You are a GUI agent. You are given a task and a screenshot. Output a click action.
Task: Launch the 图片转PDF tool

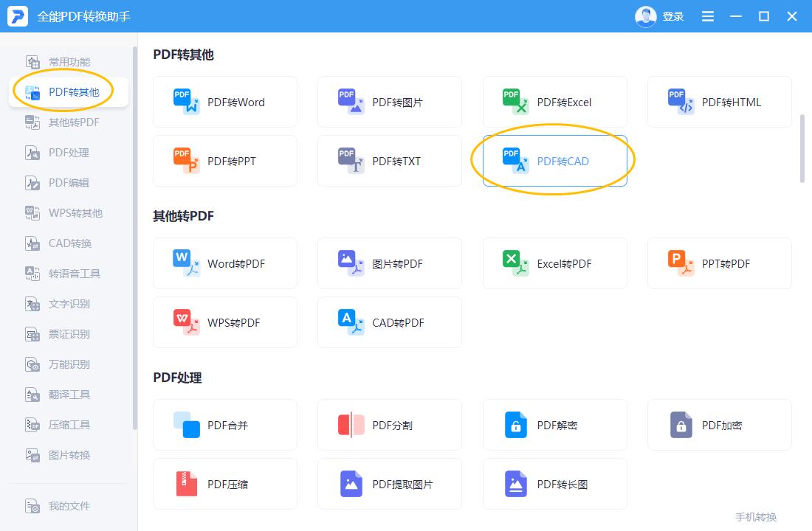tap(390, 263)
